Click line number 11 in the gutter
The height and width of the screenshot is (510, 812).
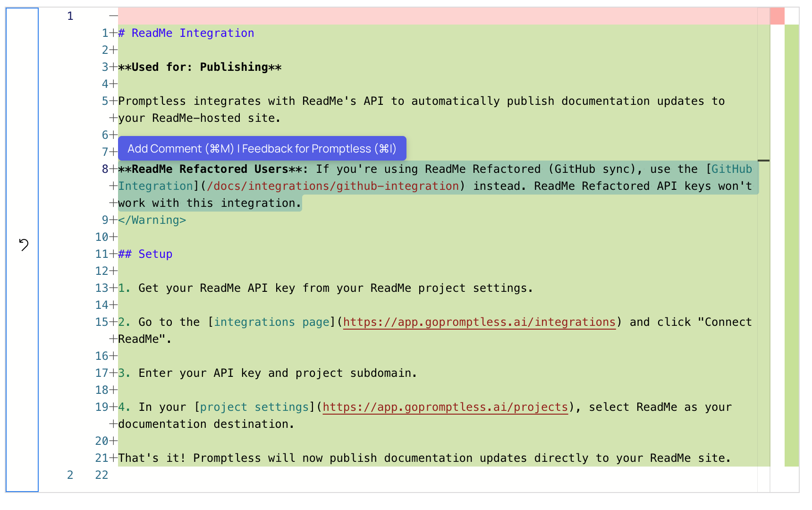pos(102,254)
